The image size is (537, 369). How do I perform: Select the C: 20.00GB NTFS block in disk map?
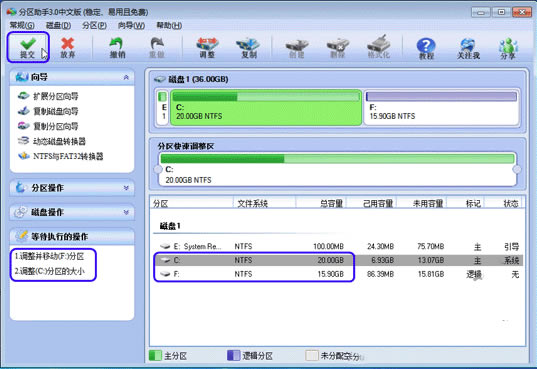point(266,107)
